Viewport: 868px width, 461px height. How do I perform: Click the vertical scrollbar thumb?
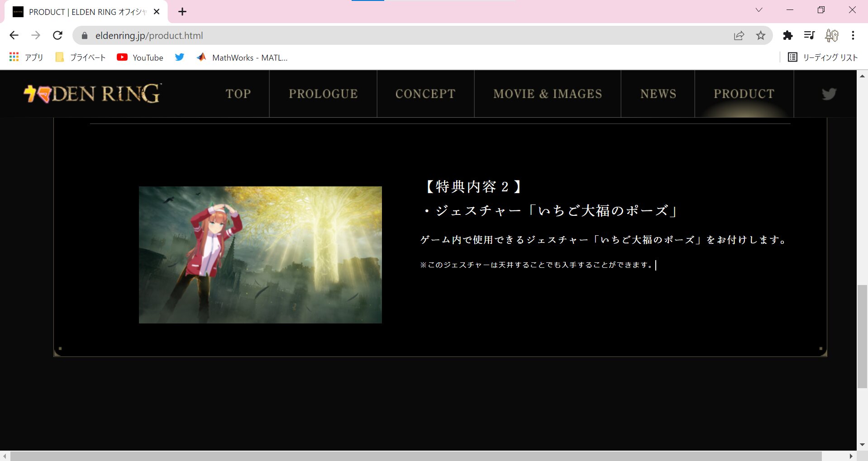[x=862, y=336]
